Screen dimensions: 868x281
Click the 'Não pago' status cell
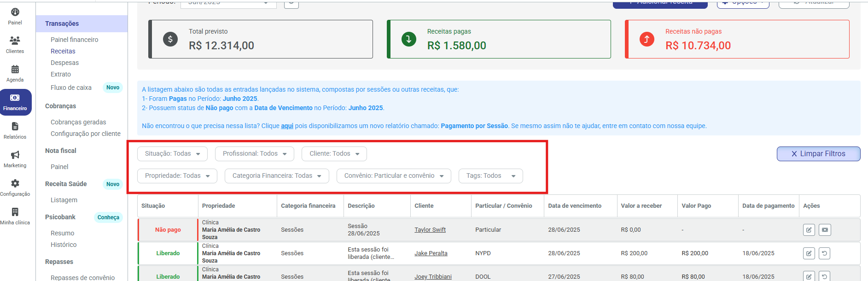[168, 230]
